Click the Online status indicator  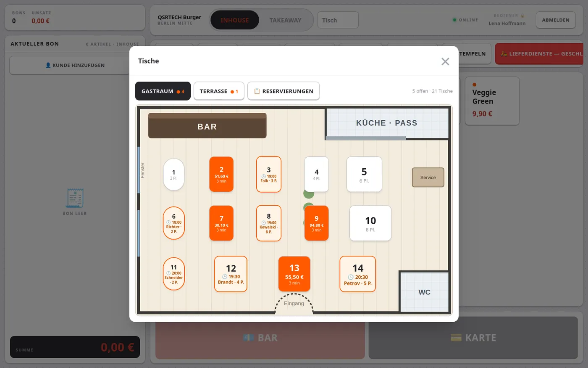point(465,20)
